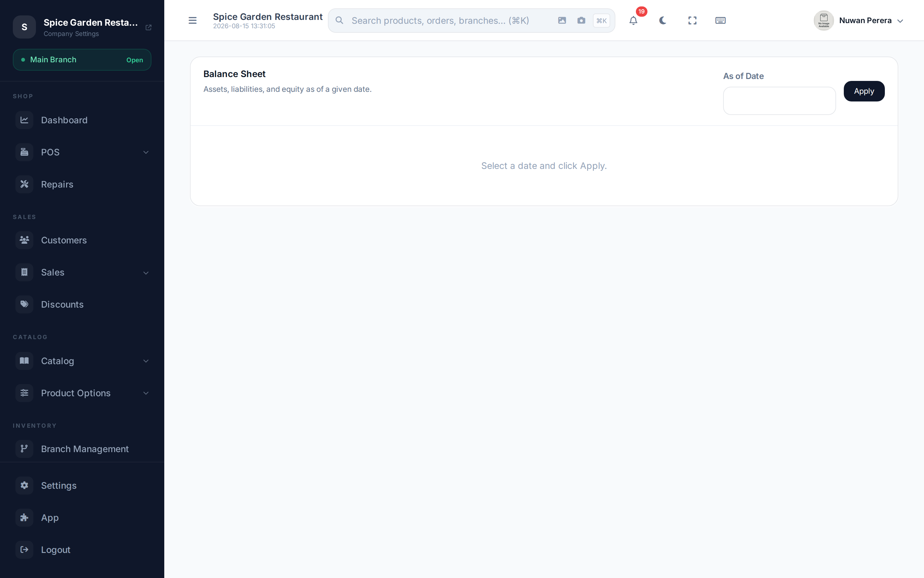Click the As of Date field
Image resolution: width=924 pixels, height=578 pixels.
coord(779,101)
